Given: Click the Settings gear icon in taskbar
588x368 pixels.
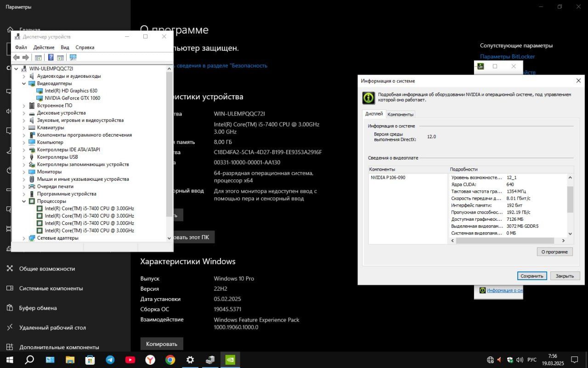Looking at the screenshot, I should pos(190,360).
